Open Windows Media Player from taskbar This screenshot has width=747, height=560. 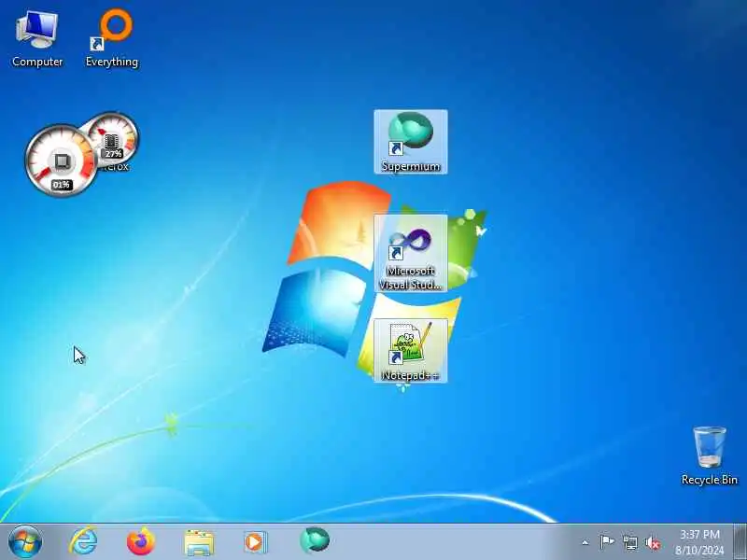256,541
